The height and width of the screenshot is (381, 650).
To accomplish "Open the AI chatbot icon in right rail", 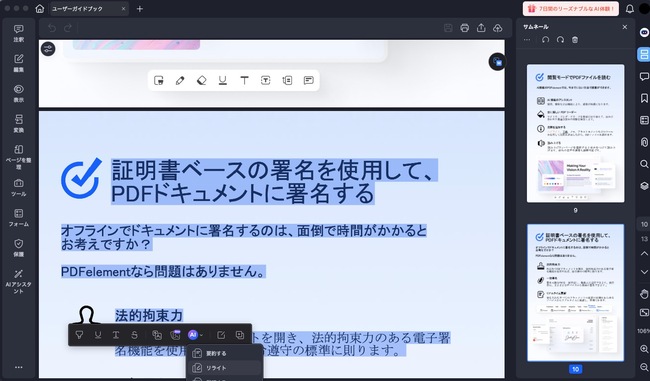I will tap(644, 32).
